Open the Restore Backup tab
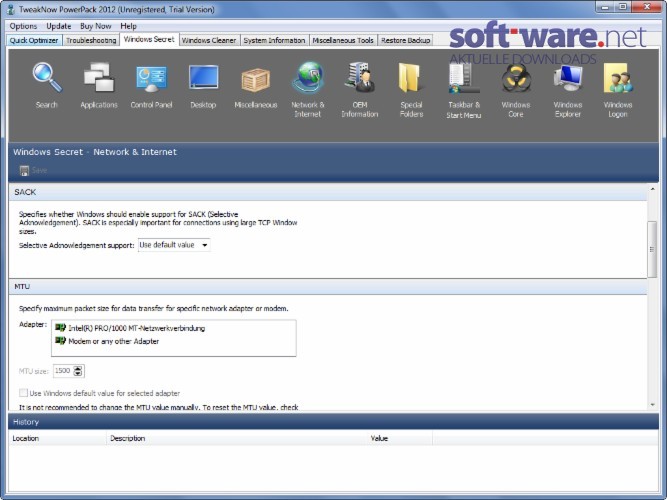 point(405,40)
